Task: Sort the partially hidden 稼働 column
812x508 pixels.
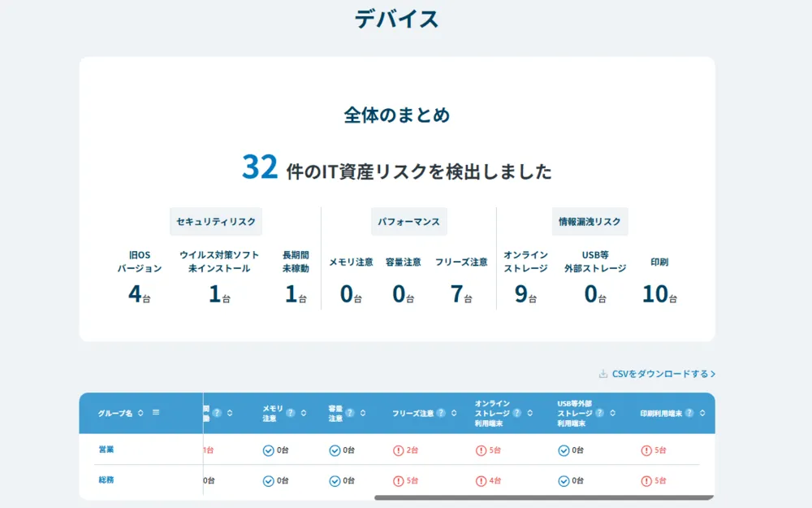Action: click(230, 413)
